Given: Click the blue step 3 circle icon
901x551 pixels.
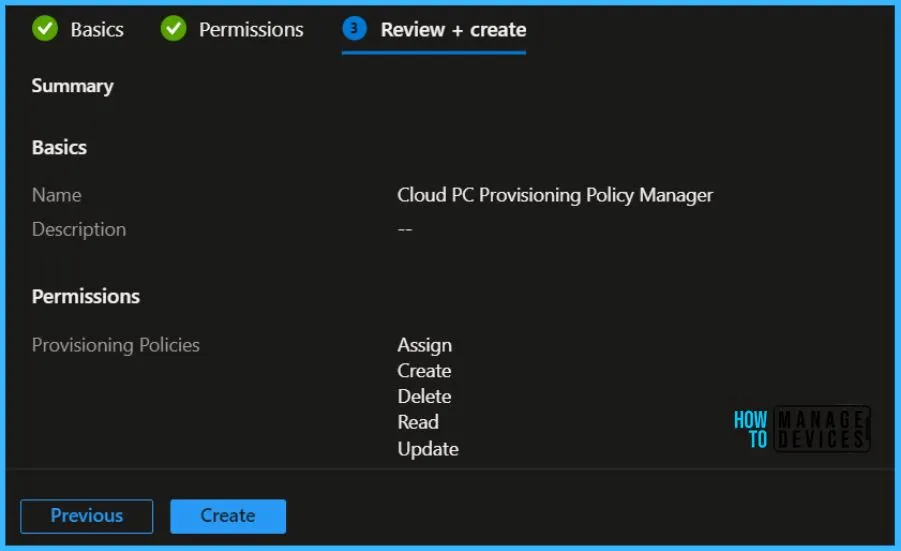Looking at the screenshot, I should (x=354, y=29).
